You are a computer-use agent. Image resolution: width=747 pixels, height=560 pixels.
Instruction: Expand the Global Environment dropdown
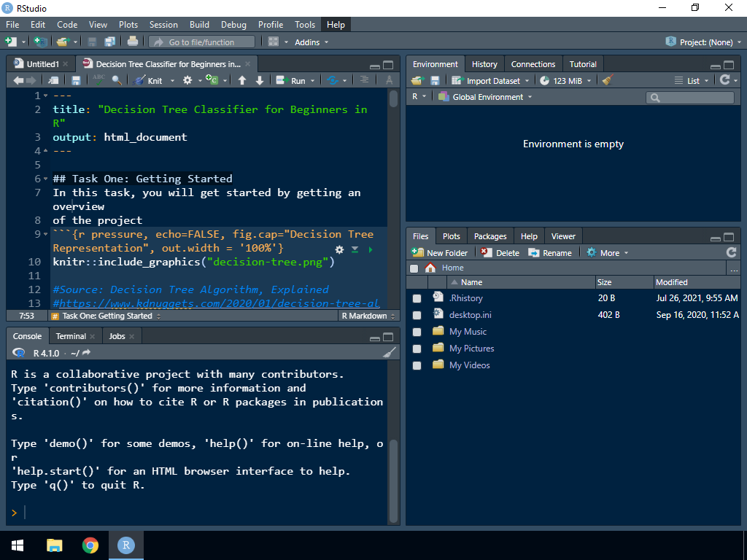pos(487,97)
